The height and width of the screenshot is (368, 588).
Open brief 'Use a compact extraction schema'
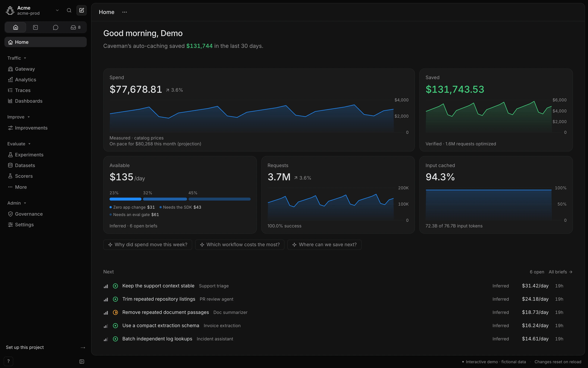coord(338,326)
